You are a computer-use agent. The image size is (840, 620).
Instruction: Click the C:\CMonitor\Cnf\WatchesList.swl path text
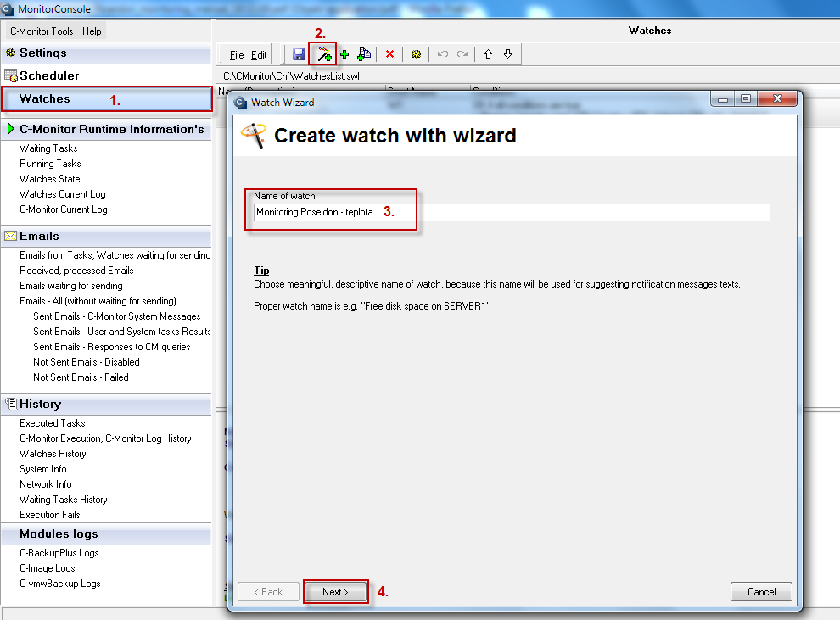(x=291, y=76)
